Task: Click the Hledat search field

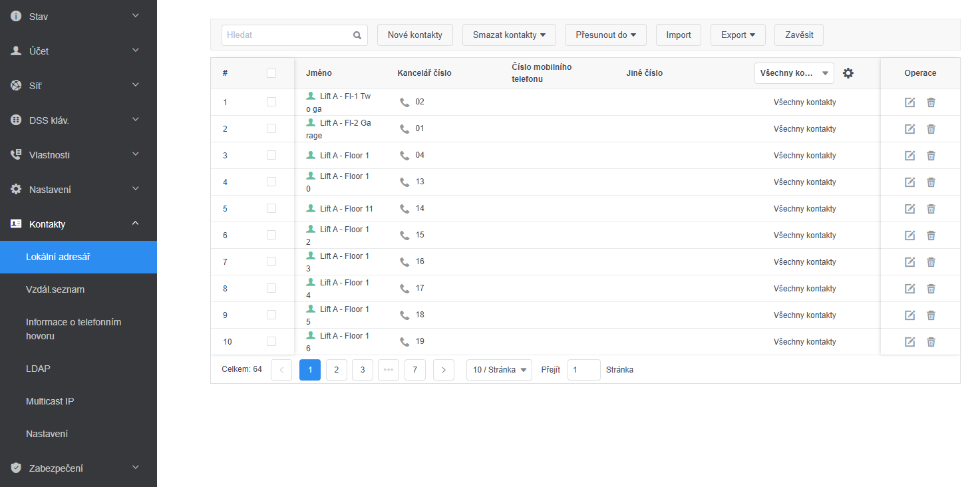Action: click(x=287, y=35)
